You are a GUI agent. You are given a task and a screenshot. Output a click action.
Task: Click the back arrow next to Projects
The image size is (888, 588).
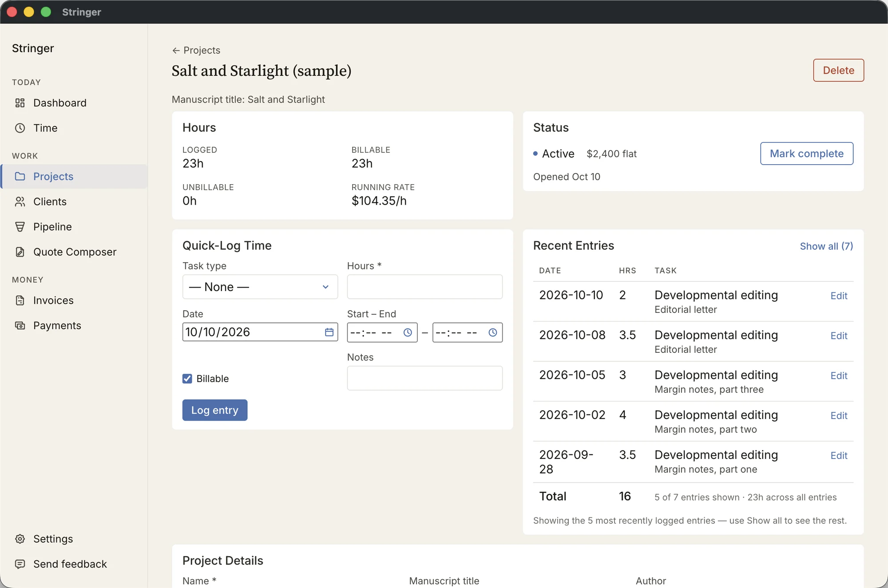coord(176,51)
